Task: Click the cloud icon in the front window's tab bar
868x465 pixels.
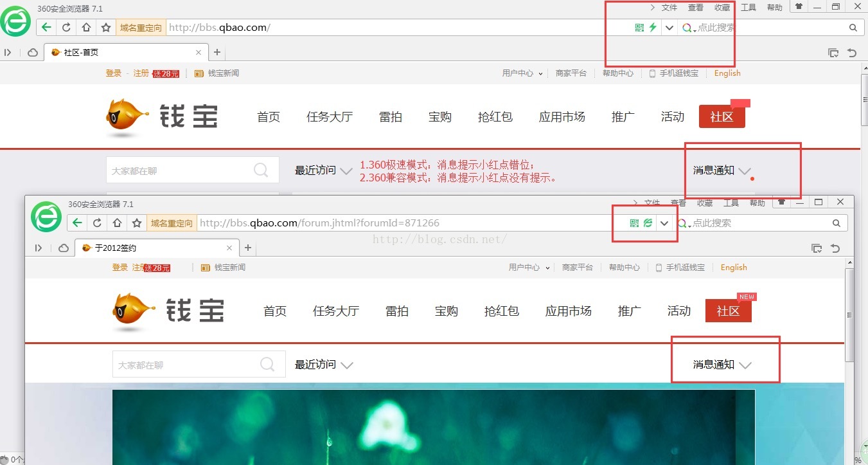Action: coord(64,248)
